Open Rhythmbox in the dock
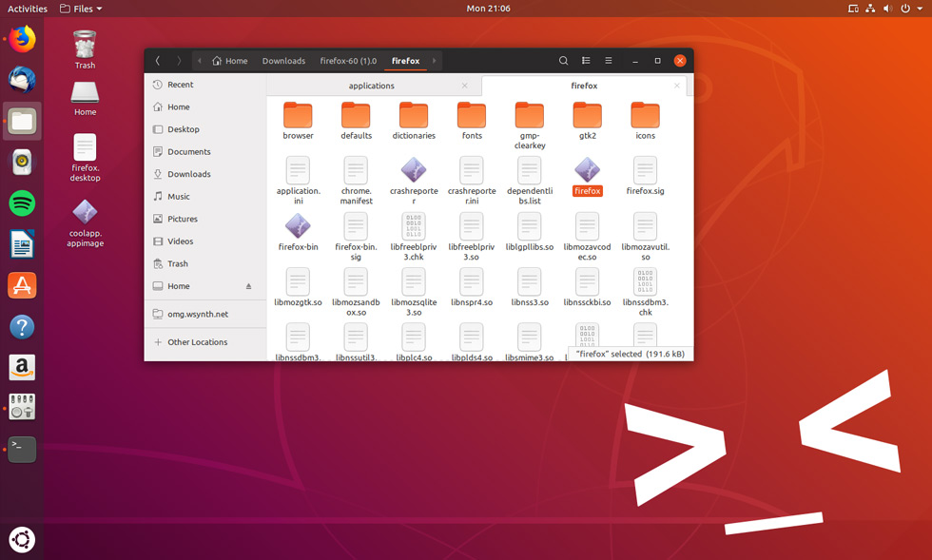 tap(22, 162)
